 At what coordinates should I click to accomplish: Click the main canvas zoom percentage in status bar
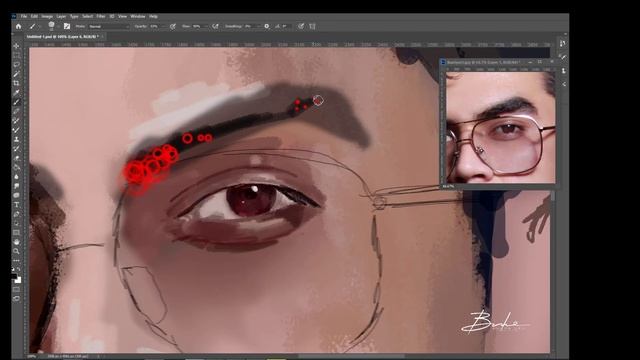[31, 356]
